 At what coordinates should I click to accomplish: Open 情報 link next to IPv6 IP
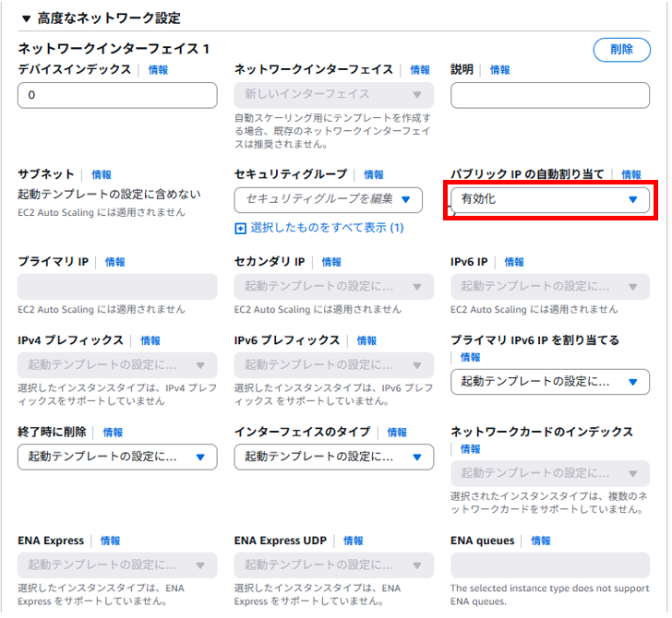point(514,262)
